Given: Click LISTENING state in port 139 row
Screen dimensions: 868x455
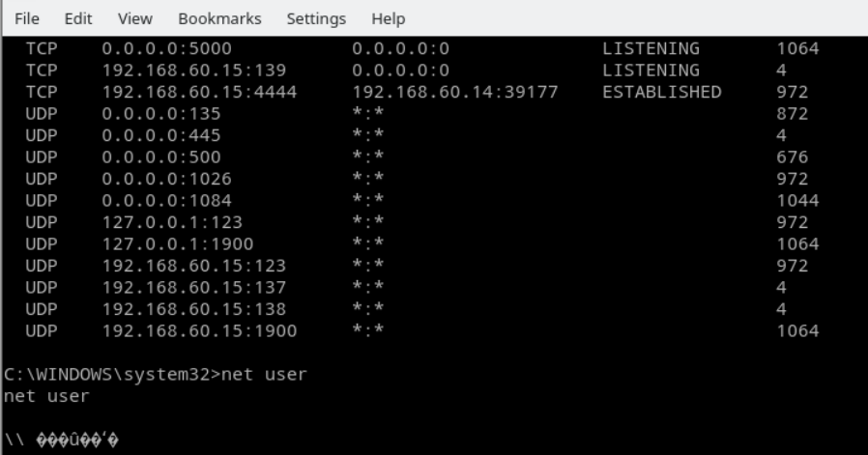Looking at the screenshot, I should click(x=651, y=71).
